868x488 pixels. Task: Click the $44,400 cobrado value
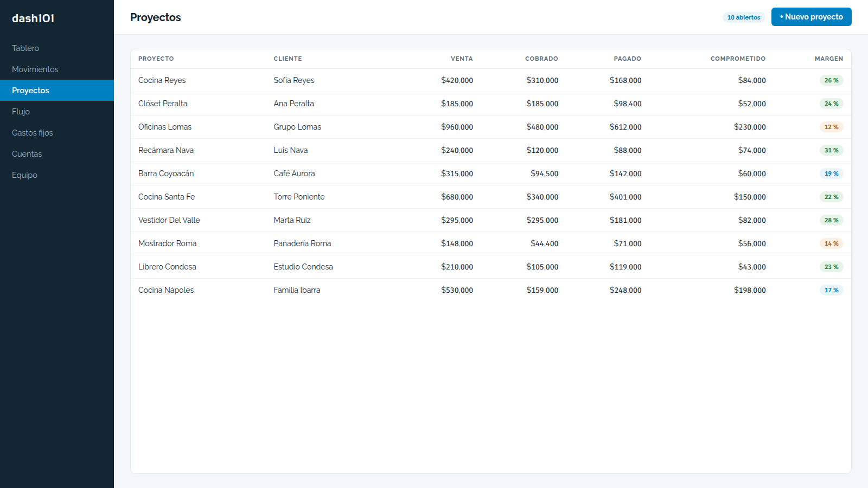coord(544,243)
